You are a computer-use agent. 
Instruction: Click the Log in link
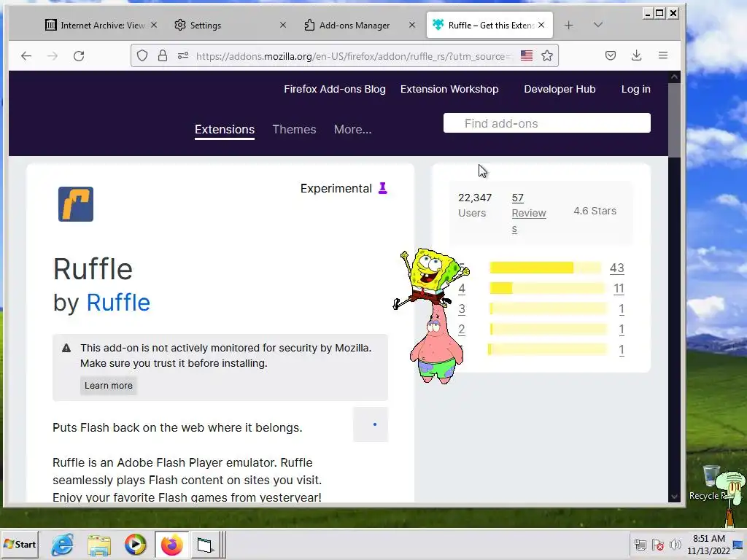(x=635, y=89)
